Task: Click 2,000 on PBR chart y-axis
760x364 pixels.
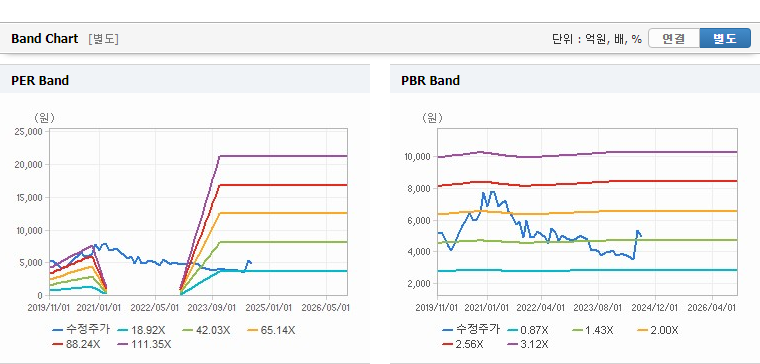Action: (419, 284)
